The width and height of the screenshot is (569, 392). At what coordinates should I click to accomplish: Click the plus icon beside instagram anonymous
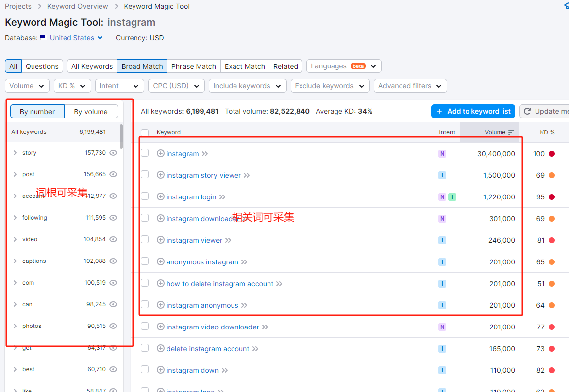coord(161,305)
